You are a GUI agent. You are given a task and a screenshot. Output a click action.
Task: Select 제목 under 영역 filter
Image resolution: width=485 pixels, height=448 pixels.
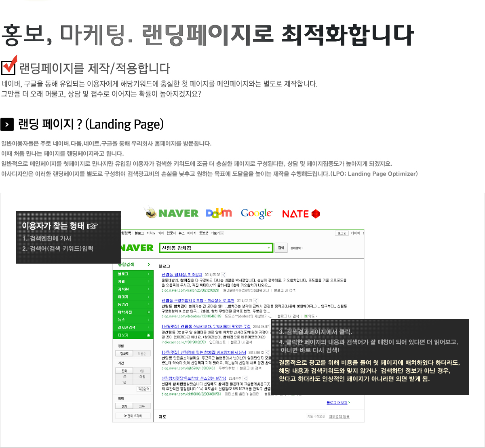(x=142, y=406)
